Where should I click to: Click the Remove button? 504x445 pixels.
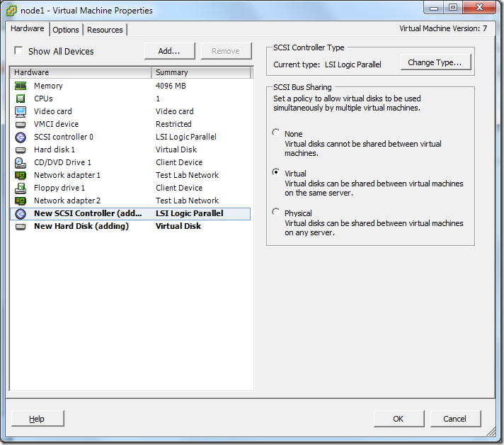226,51
